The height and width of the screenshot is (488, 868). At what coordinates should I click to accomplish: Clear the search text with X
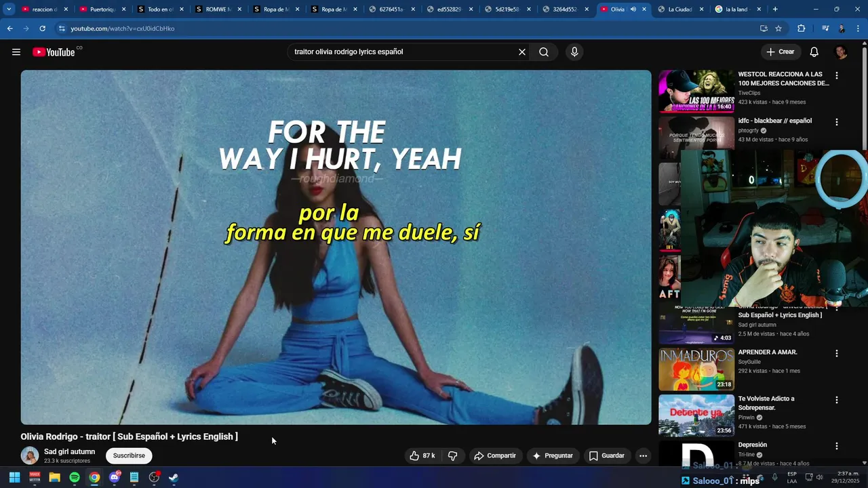pyautogui.click(x=522, y=52)
